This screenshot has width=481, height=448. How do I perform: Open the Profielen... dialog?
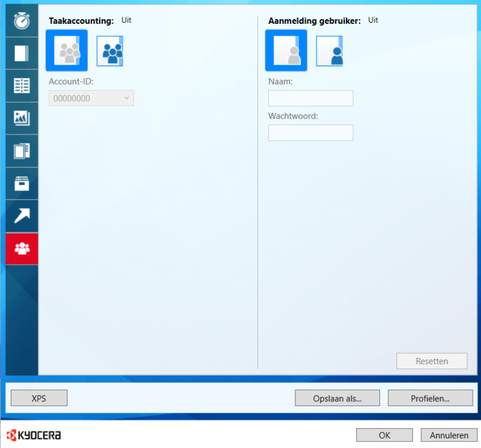click(430, 398)
